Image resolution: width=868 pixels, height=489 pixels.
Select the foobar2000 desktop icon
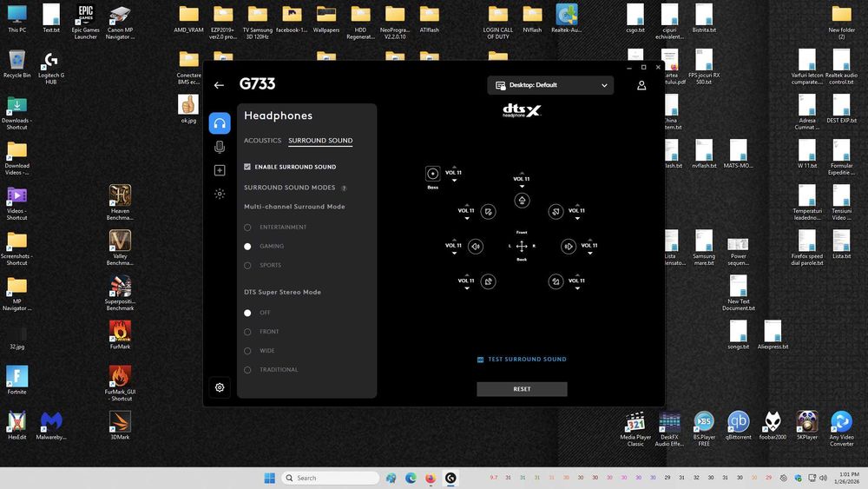773,426
